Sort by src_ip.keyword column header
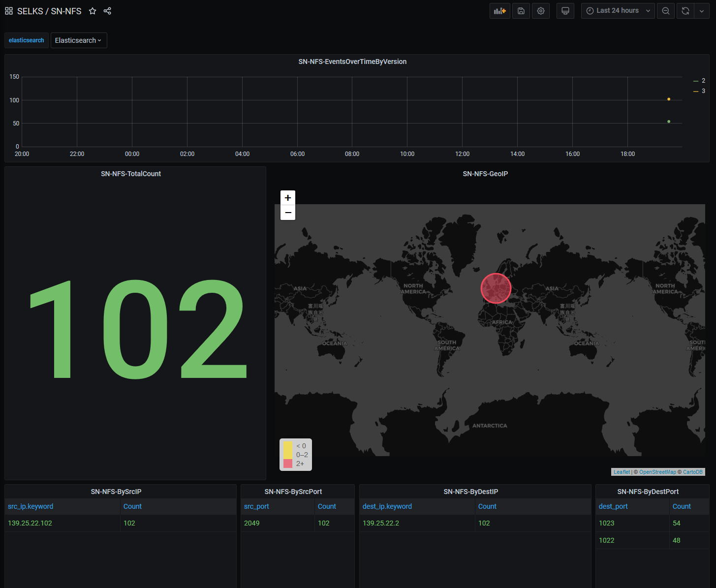This screenshot has height=588, width=716. (31, 506)
